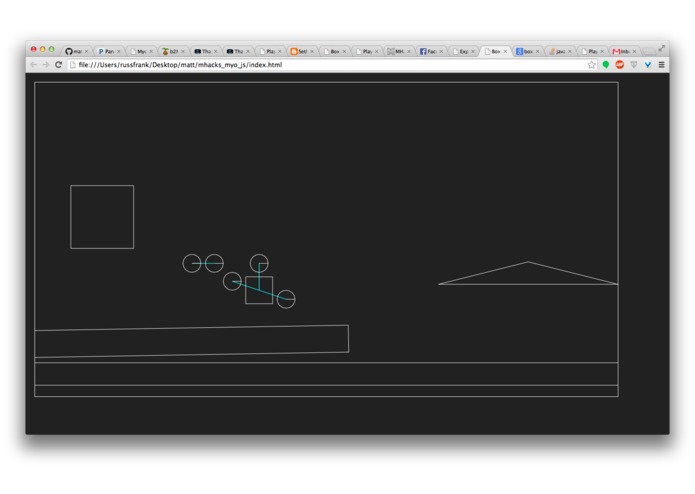The image size is (695, 494).
Task: Click the tilted long platform rectangle
Action: tap(191, 341)
